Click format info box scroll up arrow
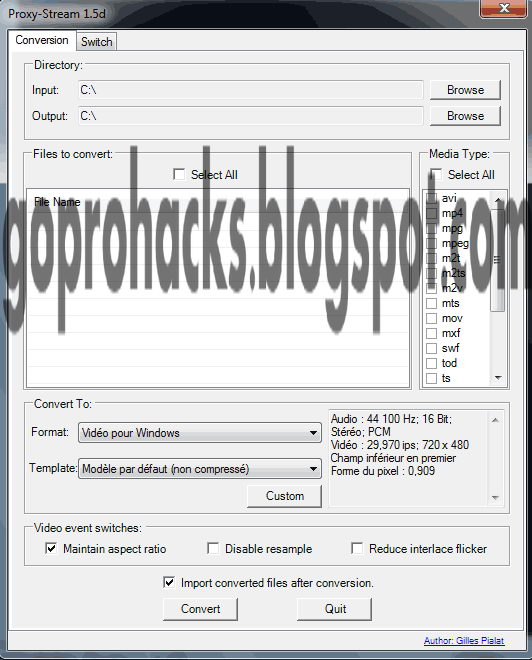 click(495, 420)
